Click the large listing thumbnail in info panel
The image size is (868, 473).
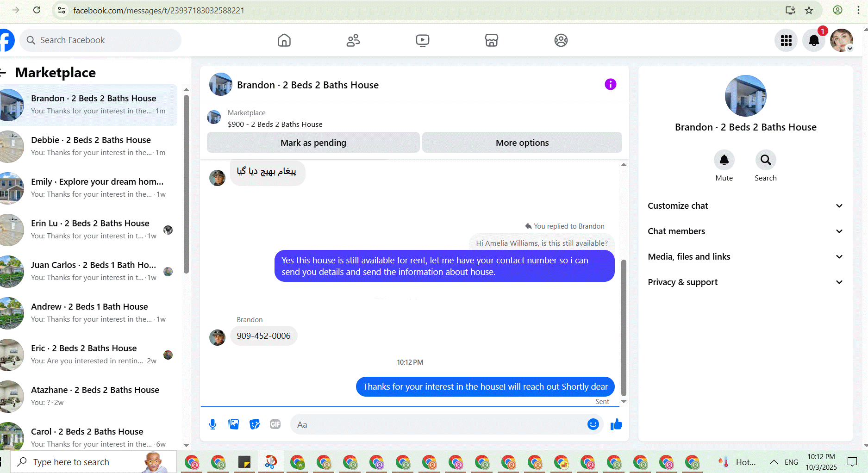(x=745, y=96)
